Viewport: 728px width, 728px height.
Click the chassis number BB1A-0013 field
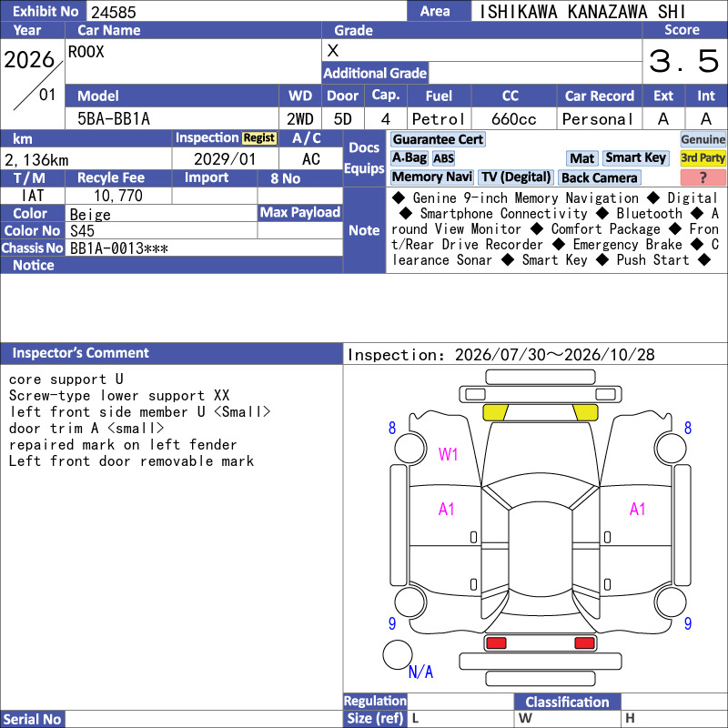[204, 248]
